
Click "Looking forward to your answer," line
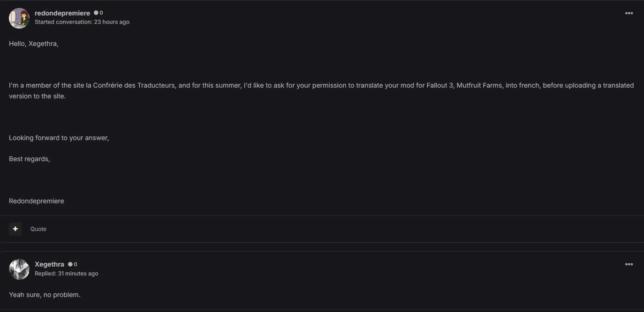59,138
